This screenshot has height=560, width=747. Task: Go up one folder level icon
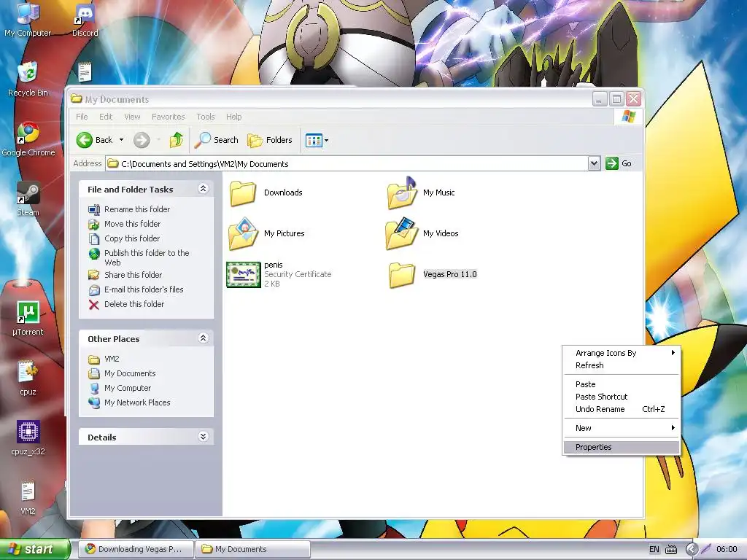click(x=177, y=140)
